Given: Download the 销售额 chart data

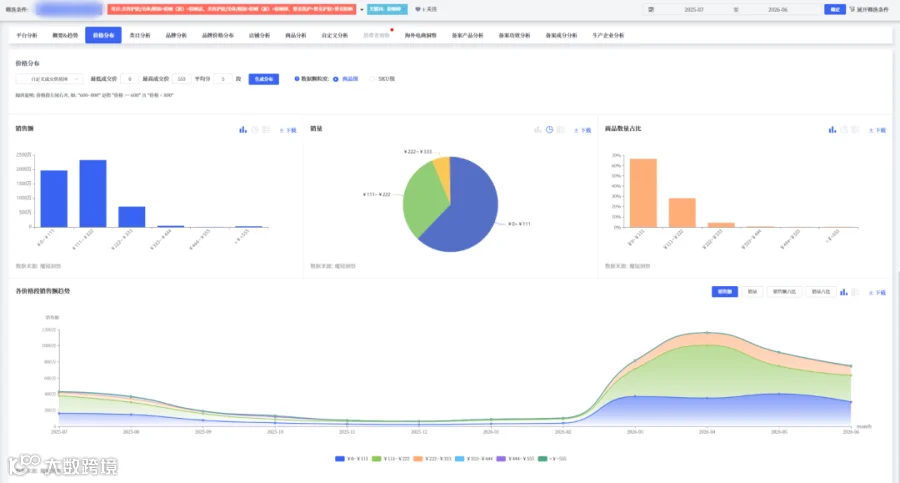Looking at the screenshot, I should (x=288, y=130).
